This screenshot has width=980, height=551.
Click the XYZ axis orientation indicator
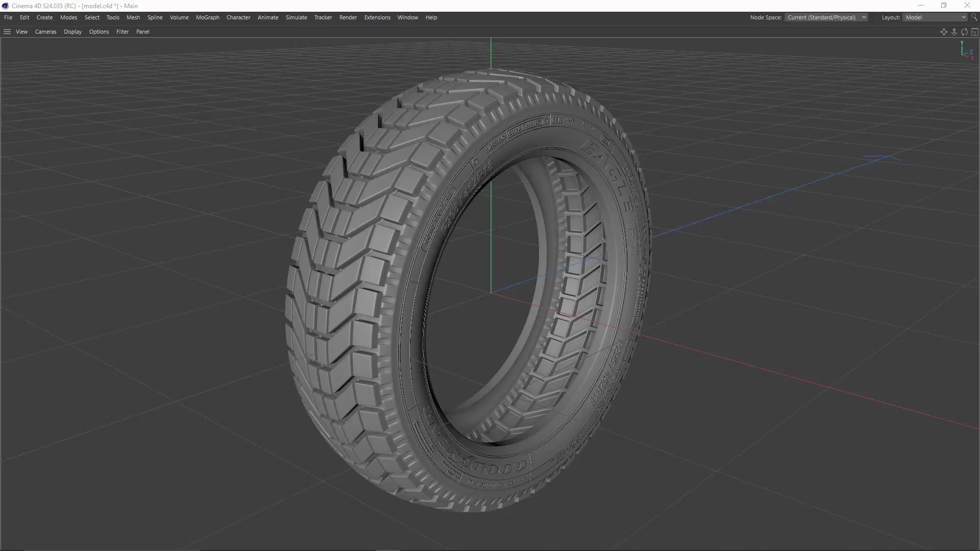[966, 51]
